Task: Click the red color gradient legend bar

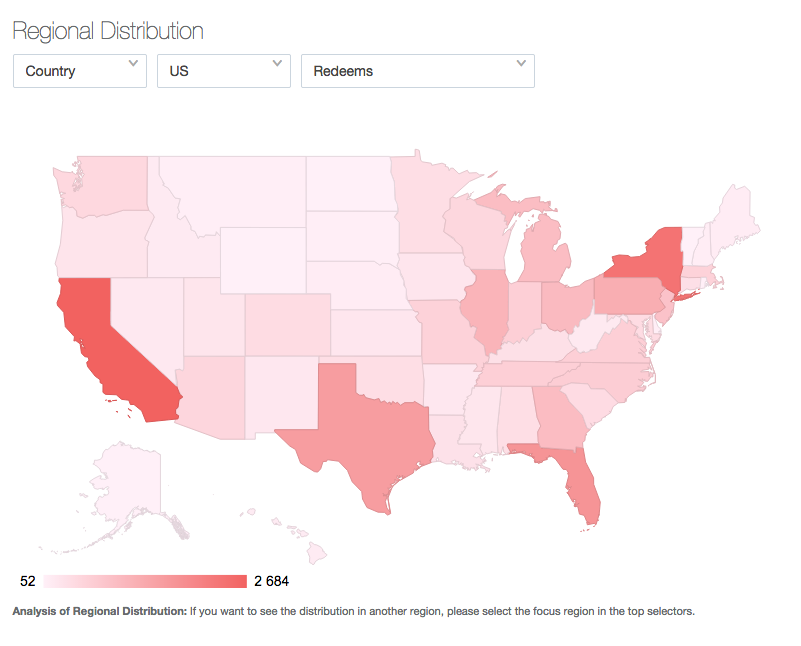Action: tap(145, 581)
